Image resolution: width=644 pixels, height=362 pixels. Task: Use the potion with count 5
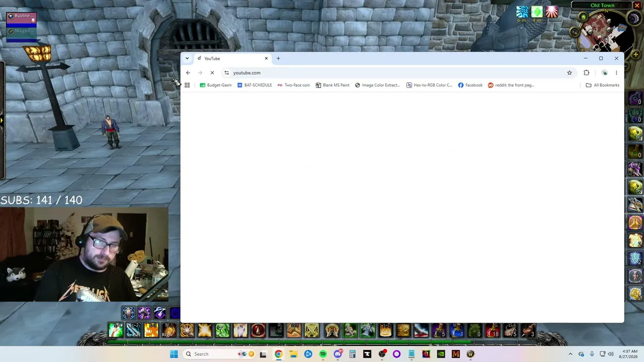pos(439,330)
